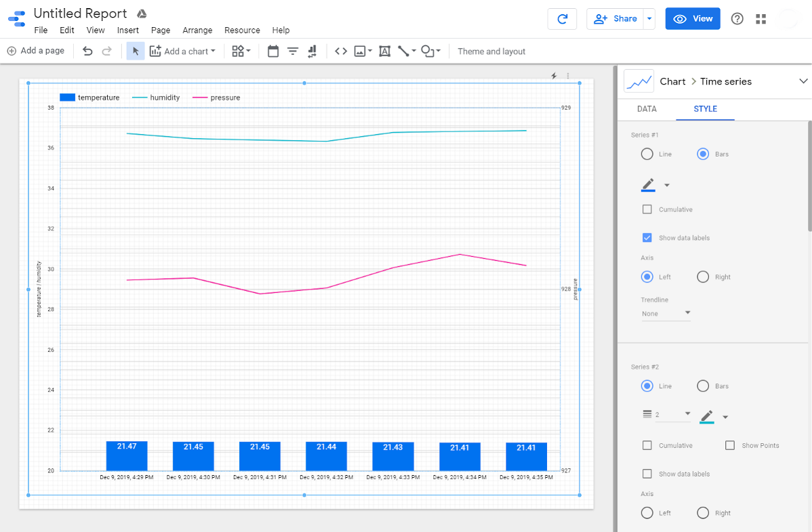This screenshot has height=532, width=812.
Task: Insert a date range control
Action: click(x=273, y=51)
